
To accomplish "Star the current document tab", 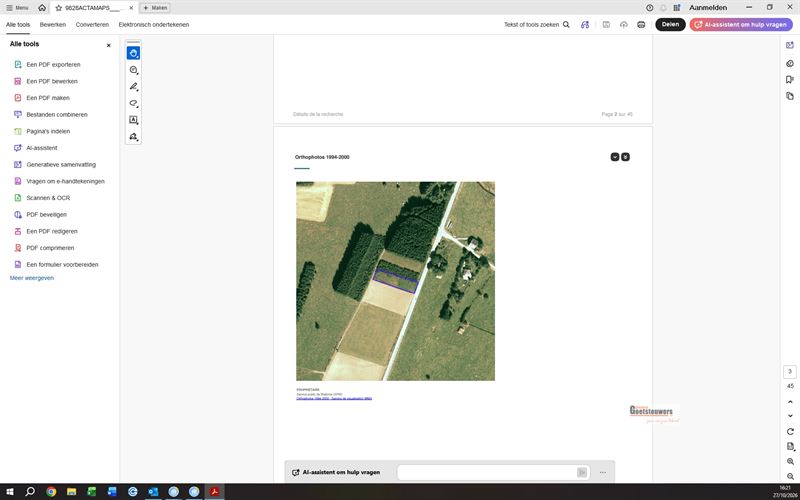I will [59, 8].
